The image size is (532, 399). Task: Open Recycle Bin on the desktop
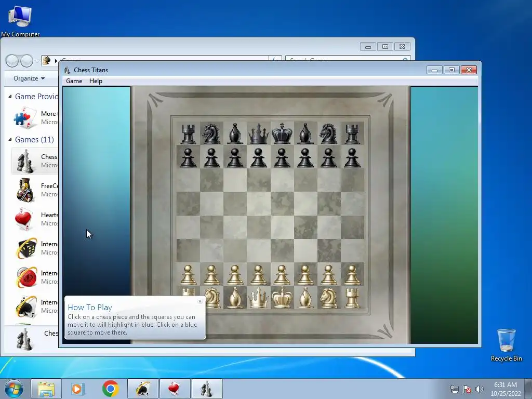coord(506,345)
